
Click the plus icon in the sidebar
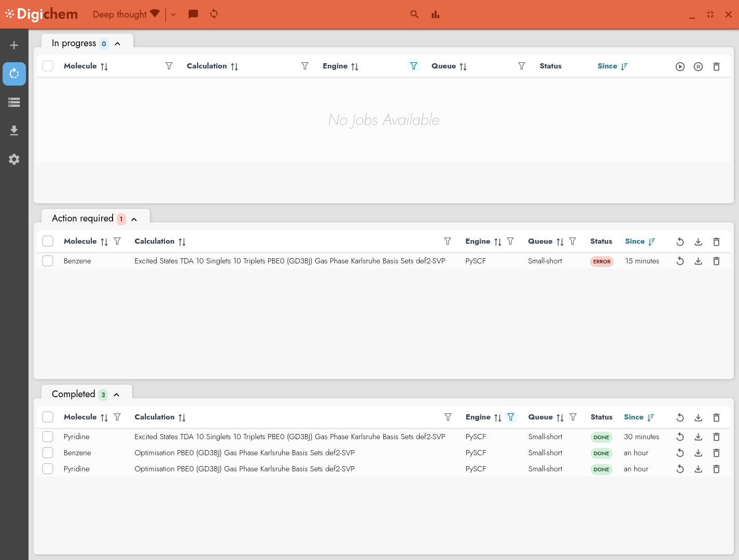(x=14, y=45)
